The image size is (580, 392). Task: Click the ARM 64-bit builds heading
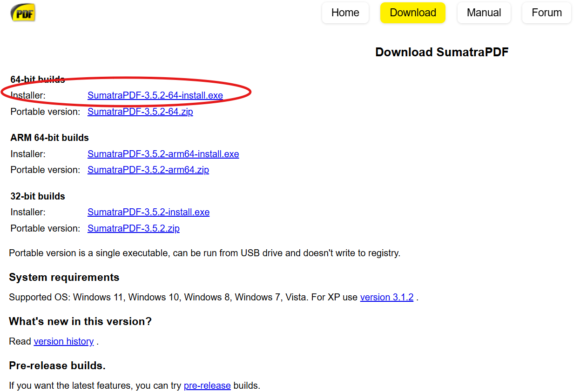(49, 138)
